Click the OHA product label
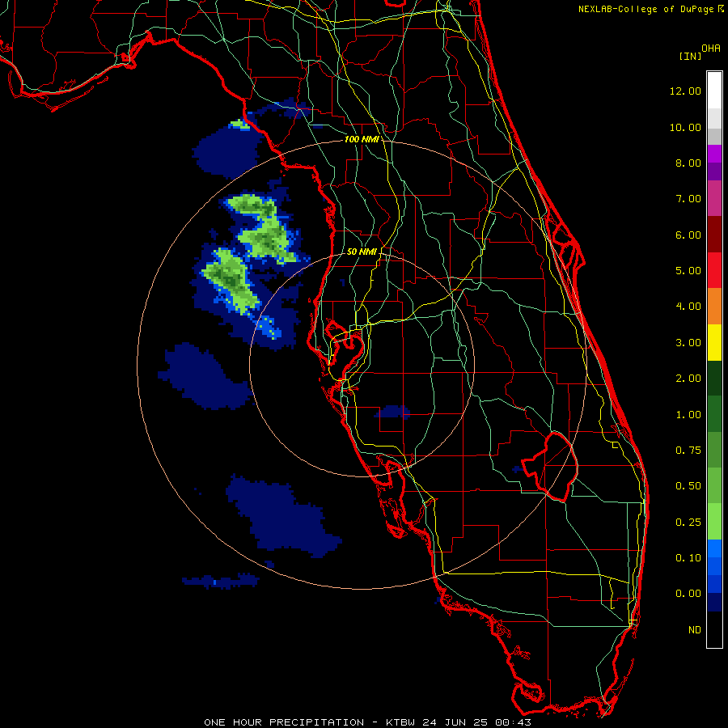 point(711,49)
